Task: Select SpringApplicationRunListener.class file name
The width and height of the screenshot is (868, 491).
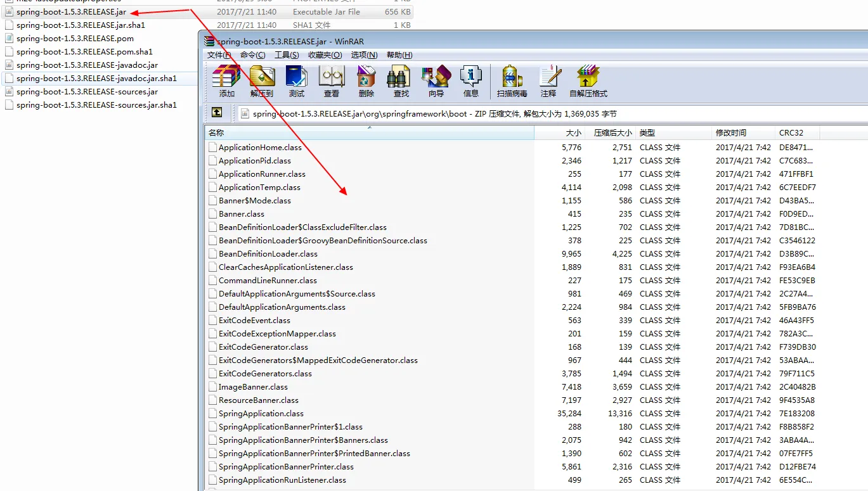Action: [282, 480]
